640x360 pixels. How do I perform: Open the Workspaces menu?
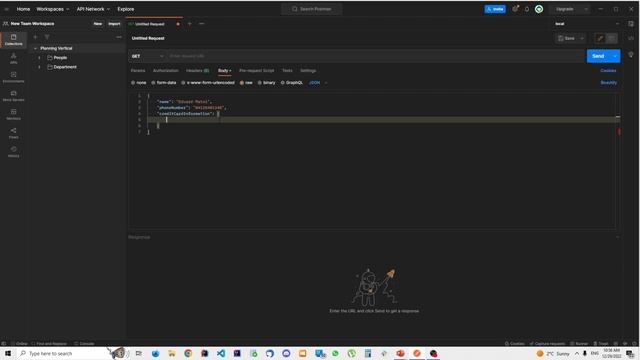coord(53,9)
